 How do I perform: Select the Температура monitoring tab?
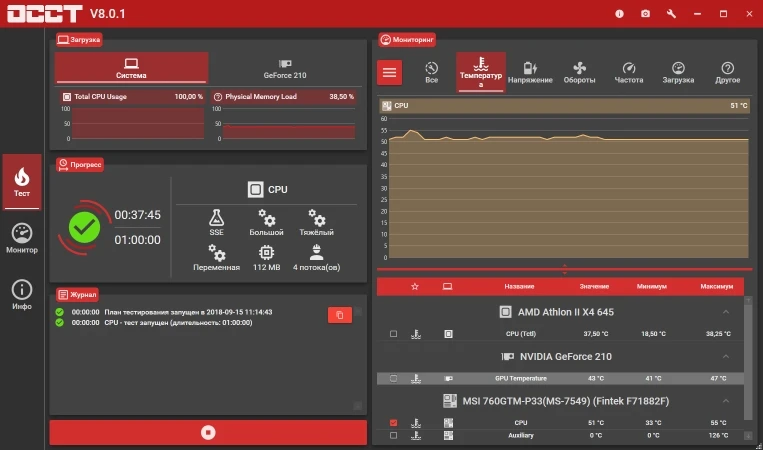[481, 72]
